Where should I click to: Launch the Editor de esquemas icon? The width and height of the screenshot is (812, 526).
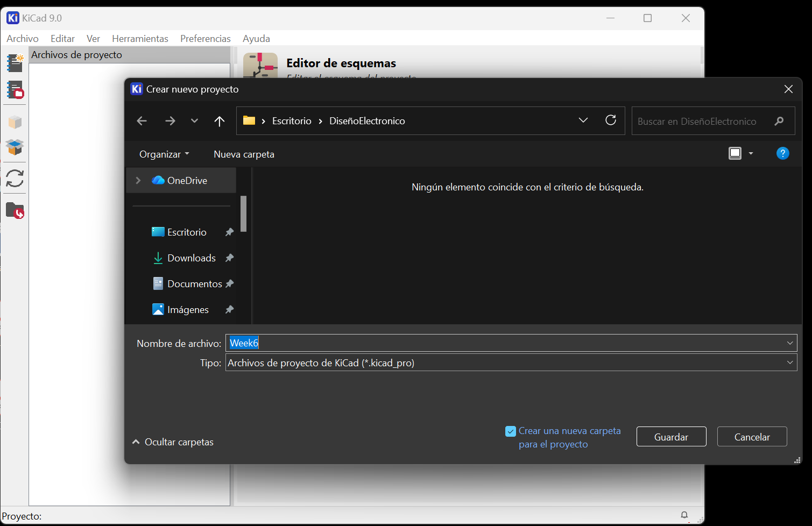click(x=260, y=66)
